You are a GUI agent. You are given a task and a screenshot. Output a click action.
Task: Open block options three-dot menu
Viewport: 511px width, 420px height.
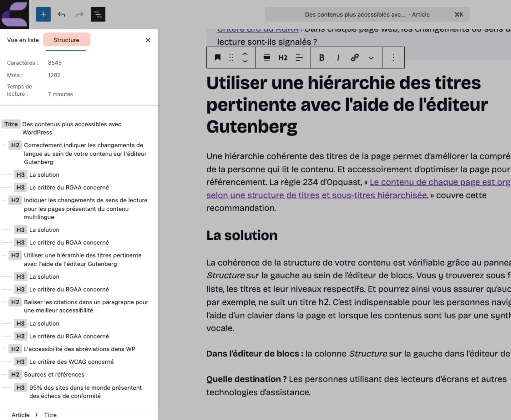coord(393,58)
